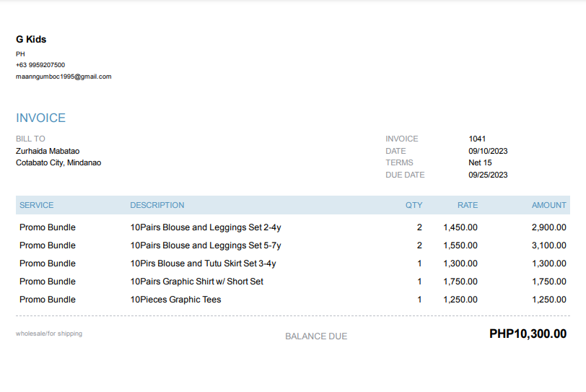
Task: Click the Cotabato City, Mindanao address
Action: [x=58, y=162]
